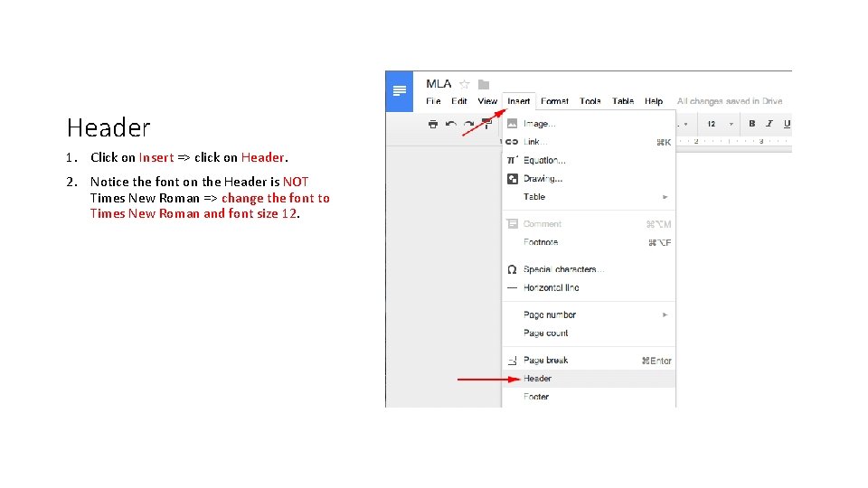
Task: Click the Google Docs home icon
Action: tap(399, 91)
